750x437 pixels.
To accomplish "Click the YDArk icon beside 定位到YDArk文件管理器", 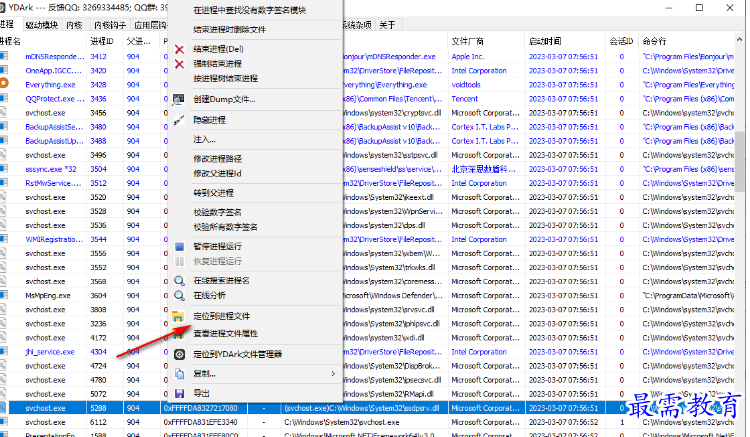I will [179, 354].
